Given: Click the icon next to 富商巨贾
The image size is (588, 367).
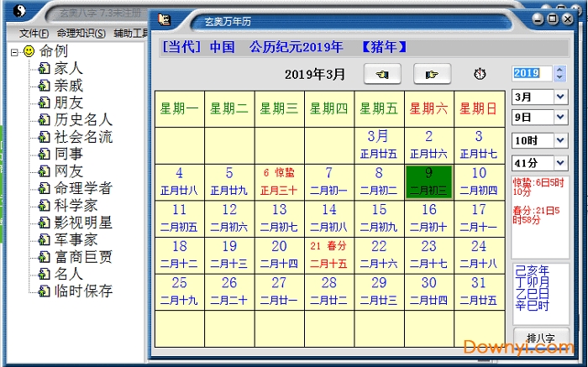Looking at the screenshot, I should [45, 257].
